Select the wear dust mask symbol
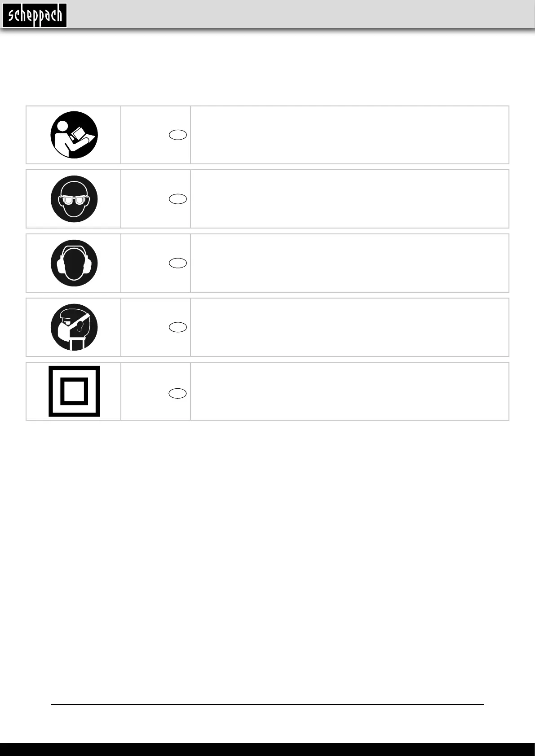This screenshot has width=535, height=756. [74, 327]
